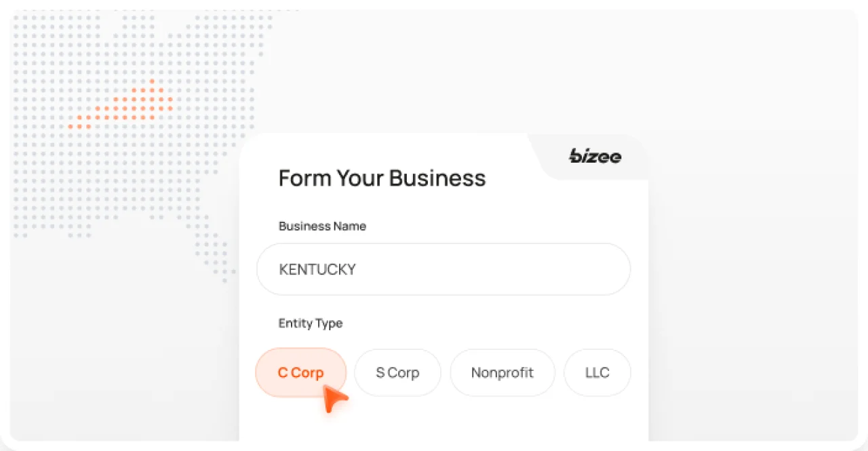
Task: Toggle the C Corp selection off
Action: point(300,372)
